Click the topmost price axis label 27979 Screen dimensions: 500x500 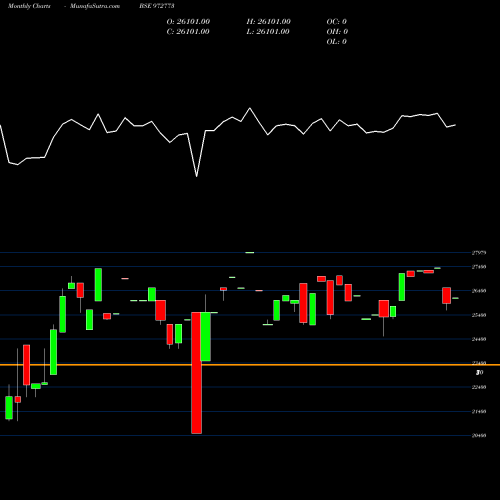tap(479, 253)
